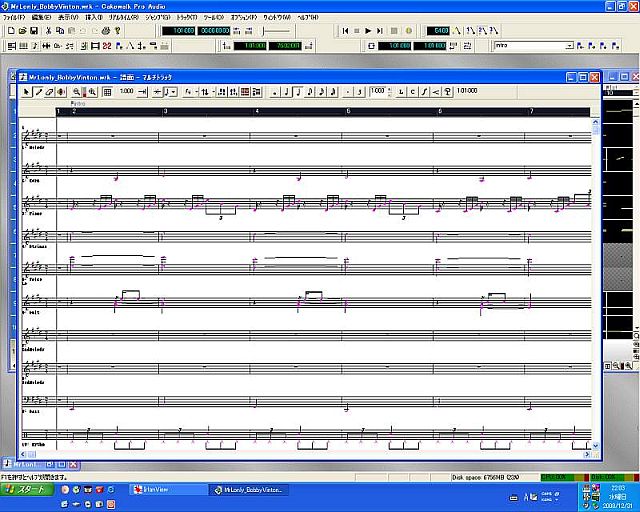This screenshot has width=640, height=512.
Task: Select the eighth note duration
Action: coord(309,92)
